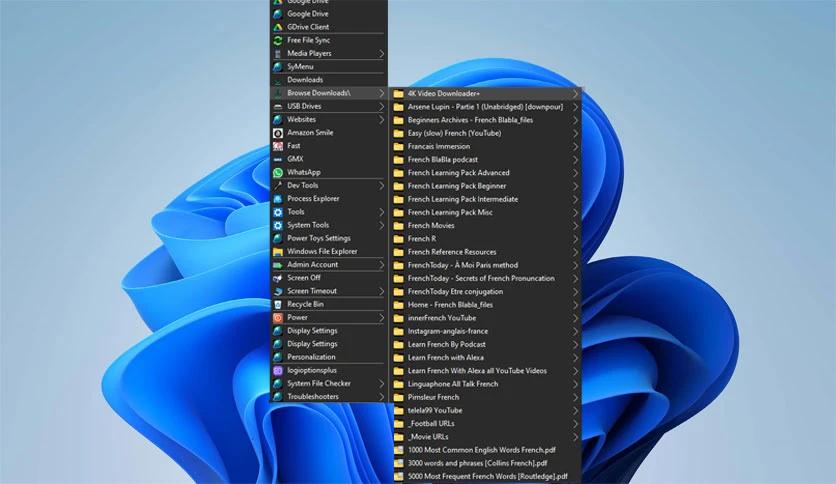This screenshot has height=484, width=836.
Task: Open the FrenchToday Etre conjugation folder
Action: tap(486, 292)
